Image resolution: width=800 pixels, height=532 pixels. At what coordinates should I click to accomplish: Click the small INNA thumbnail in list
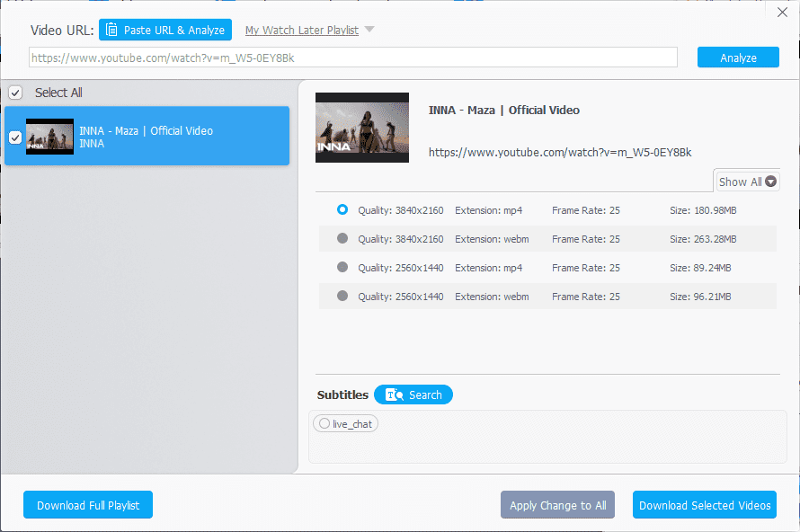click(49, 137)
